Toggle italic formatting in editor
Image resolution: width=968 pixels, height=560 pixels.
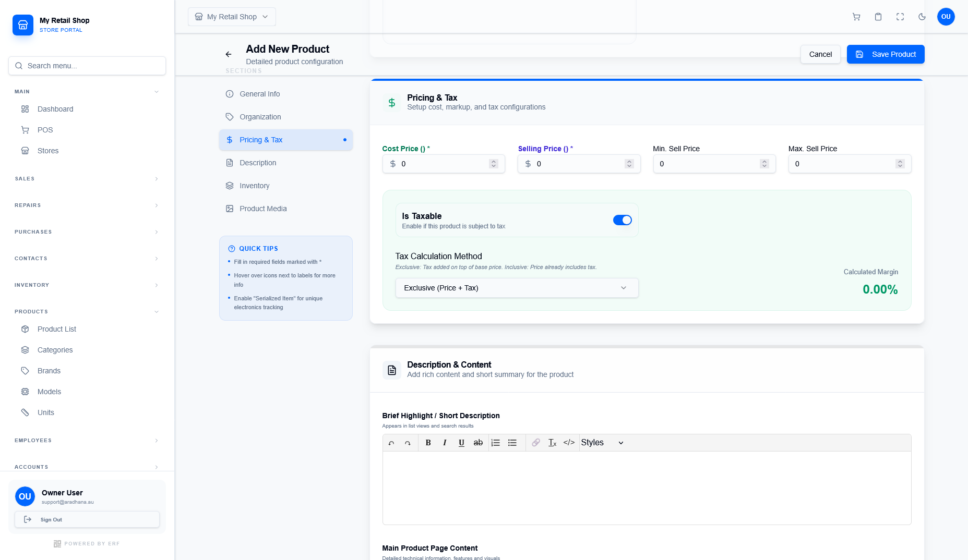445,443
